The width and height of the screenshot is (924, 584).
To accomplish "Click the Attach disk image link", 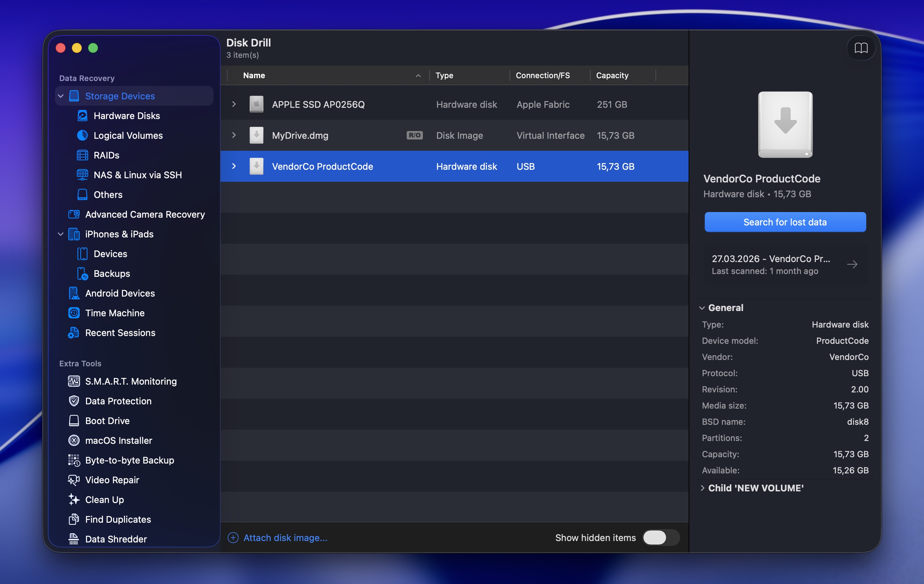I will point(285,538).
